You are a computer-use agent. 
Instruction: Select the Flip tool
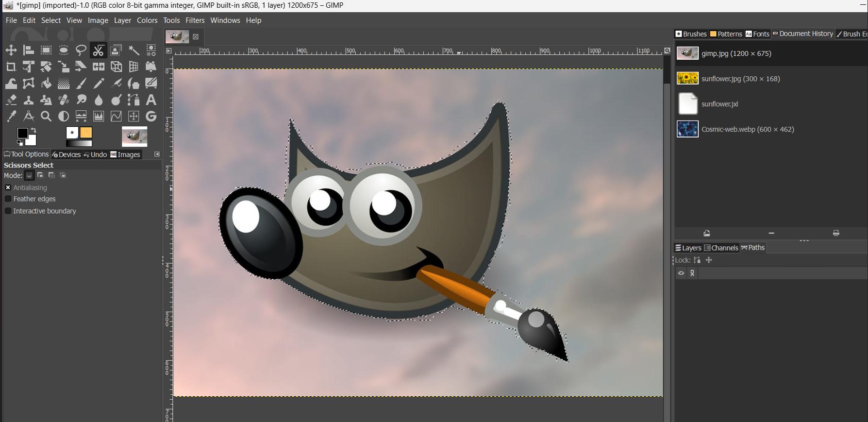tap(99, 67)
